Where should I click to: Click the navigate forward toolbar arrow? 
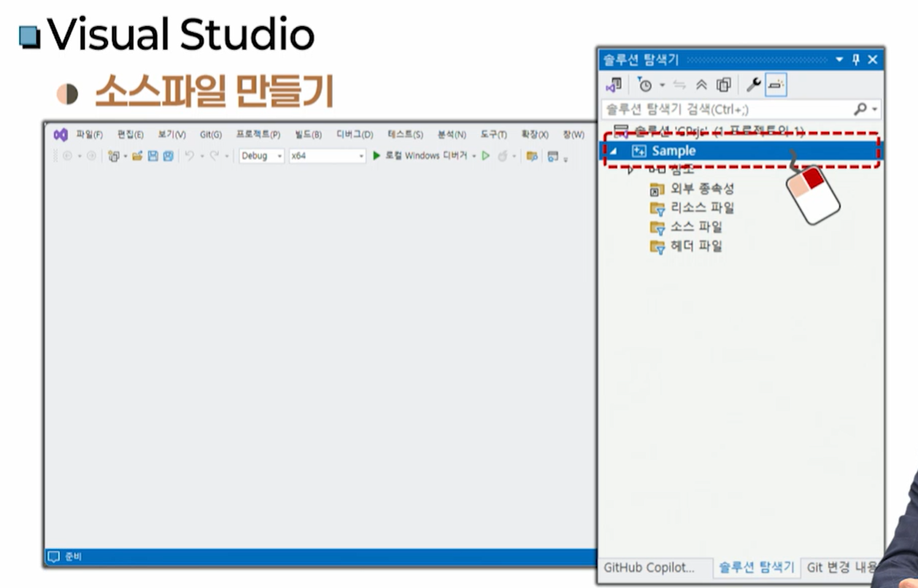point(90,156)
